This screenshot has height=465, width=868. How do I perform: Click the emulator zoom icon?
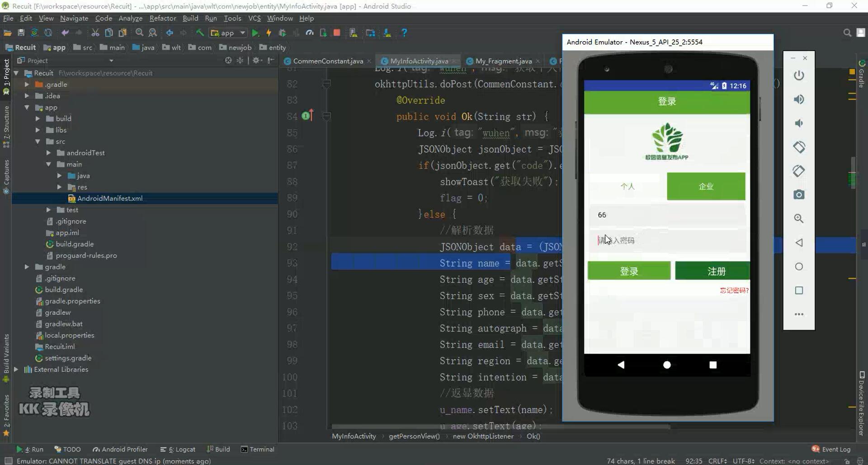coord(799,218)
